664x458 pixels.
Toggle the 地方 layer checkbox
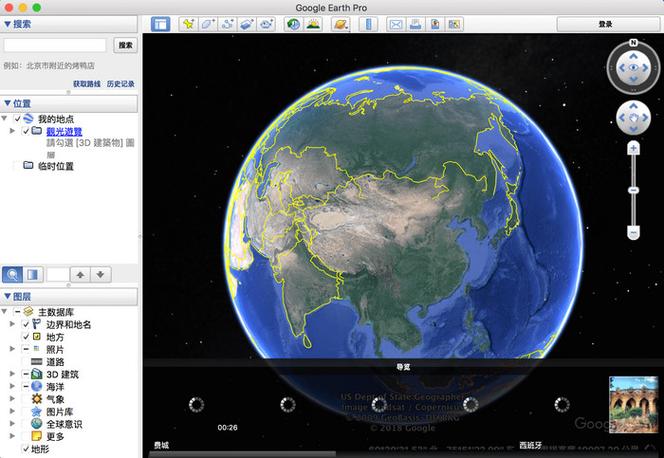click(x=25, y=337)
